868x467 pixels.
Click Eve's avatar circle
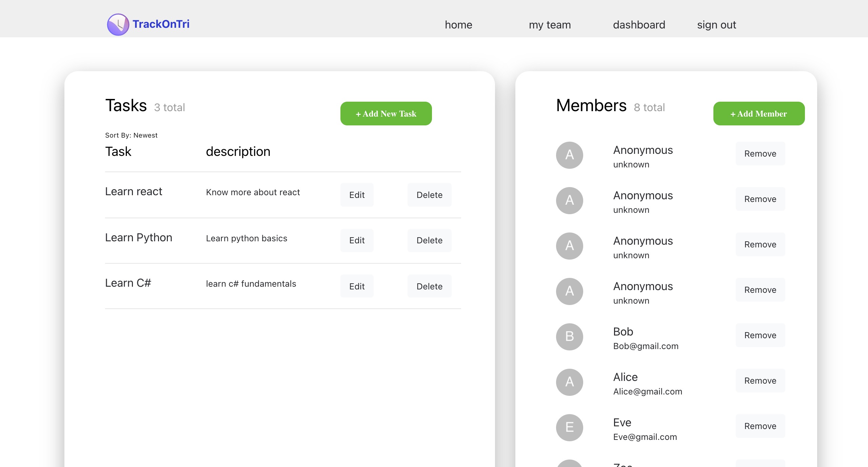coord(569,427)
